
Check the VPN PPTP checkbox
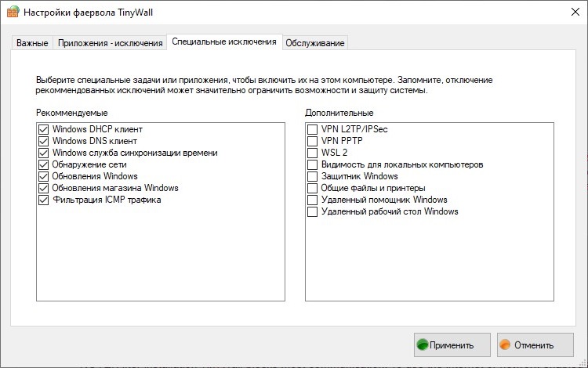point(313,141)
